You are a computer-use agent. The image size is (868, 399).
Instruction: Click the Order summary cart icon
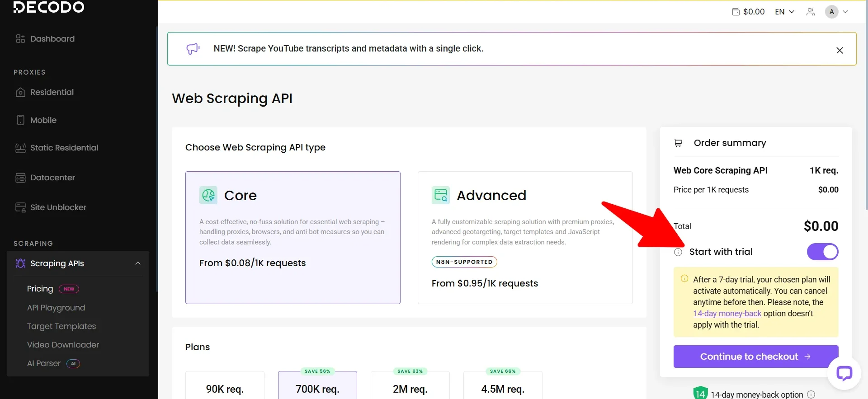coord(678,143)
